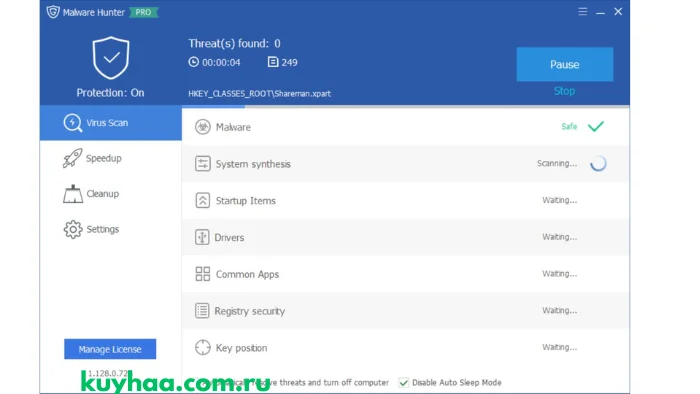
Task: Click the Registry security list icon
Action: 202,311
